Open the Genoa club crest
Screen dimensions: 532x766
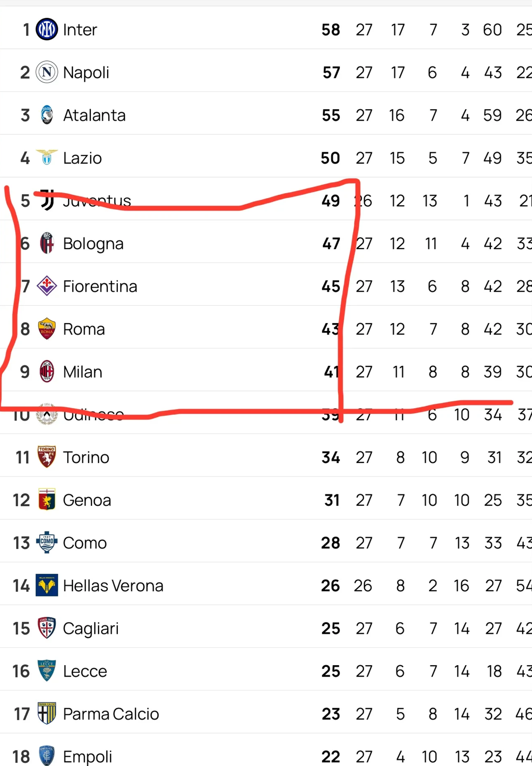tap(47, 500)
